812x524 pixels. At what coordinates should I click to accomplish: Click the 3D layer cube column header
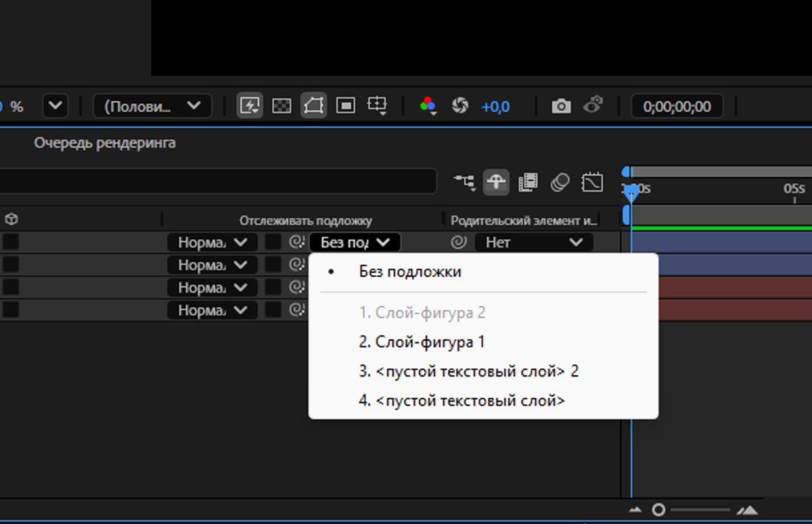tap(11, 219)
